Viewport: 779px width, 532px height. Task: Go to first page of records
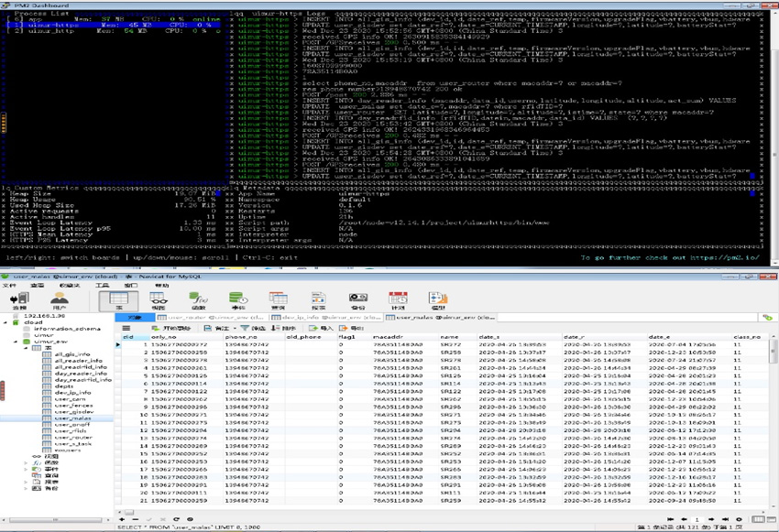(671, 519)
